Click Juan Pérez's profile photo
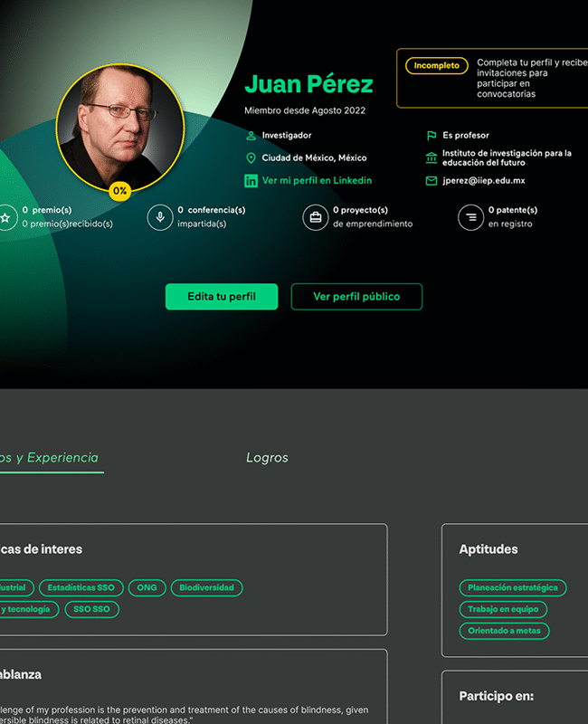The height and width of the screenshot is (724, 588). coord(120,128)
